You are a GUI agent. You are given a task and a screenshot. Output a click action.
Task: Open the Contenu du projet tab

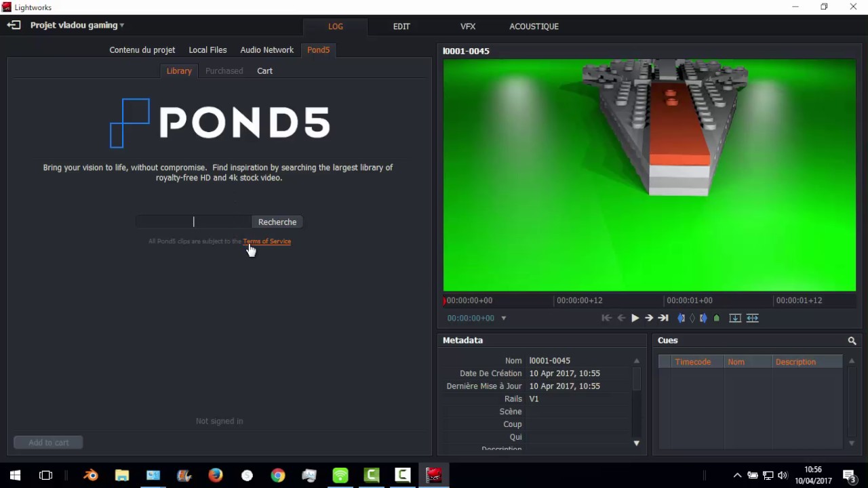tap(142, 50)
